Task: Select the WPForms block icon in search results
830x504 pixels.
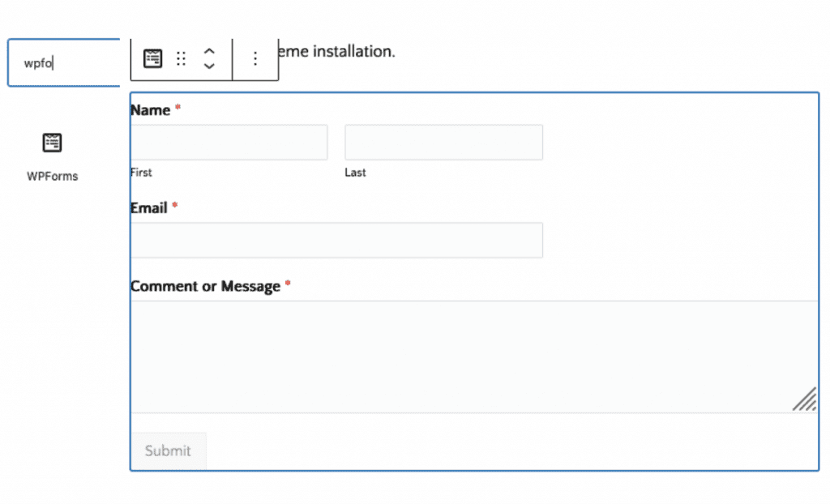Action: coord(52,143)
